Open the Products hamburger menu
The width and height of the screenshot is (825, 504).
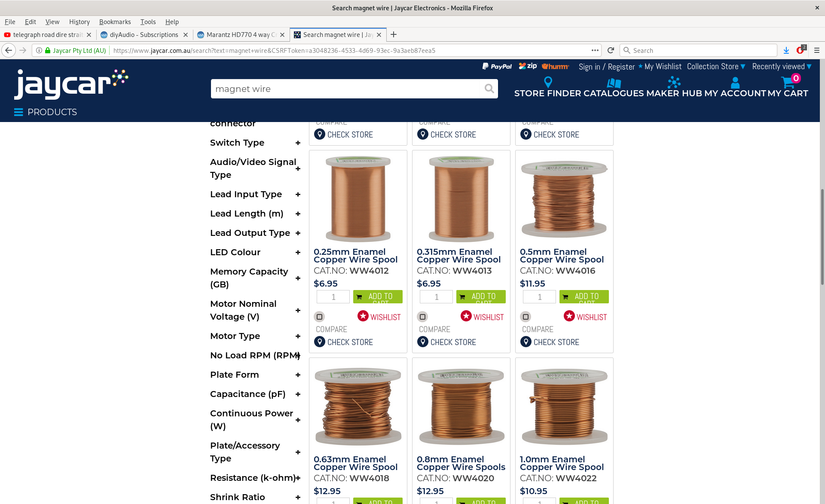point(18,112)
